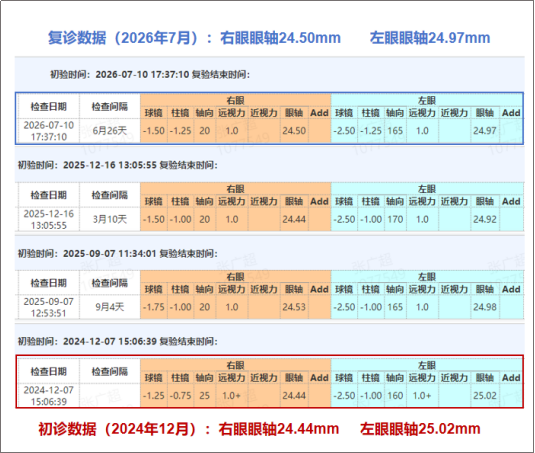
Task: Click the interval value 9月4天
Action: click(x=110, y=307)
